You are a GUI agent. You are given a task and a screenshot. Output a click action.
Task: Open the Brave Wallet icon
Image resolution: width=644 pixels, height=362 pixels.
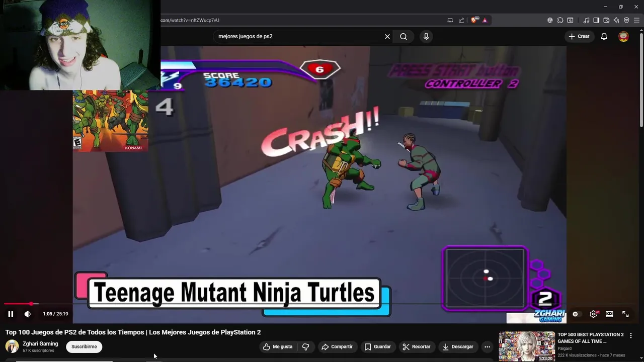tap(606, 20)
